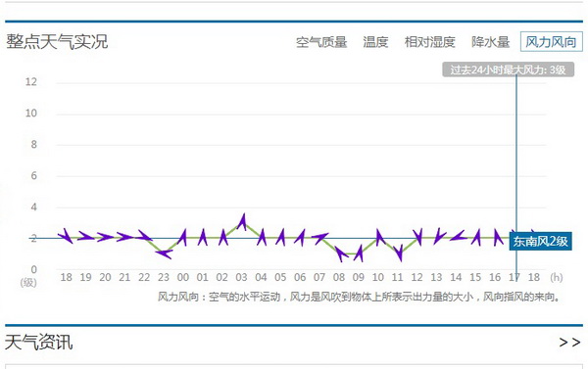Click the 过去24小时最大风力 marker label
The image size is (588, 369).
tap(508, 69)
